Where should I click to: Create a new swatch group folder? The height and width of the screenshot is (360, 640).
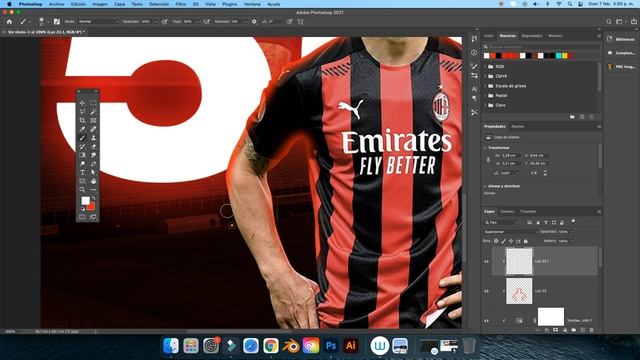tap(572, 117)
